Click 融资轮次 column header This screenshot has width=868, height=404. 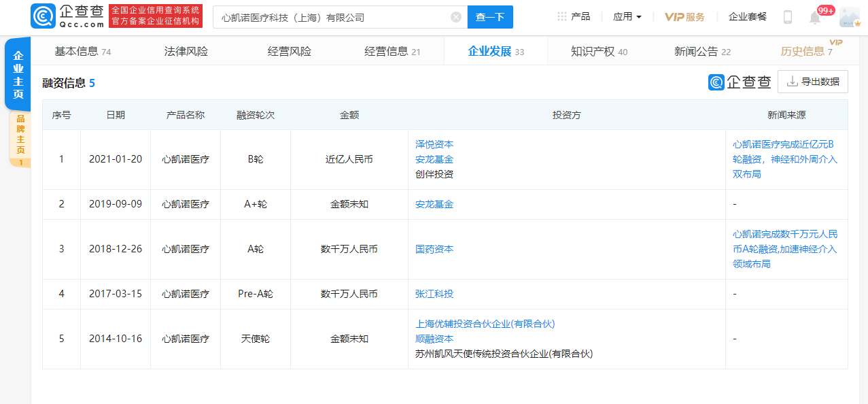pyautogui.click(x=256, y=115)
